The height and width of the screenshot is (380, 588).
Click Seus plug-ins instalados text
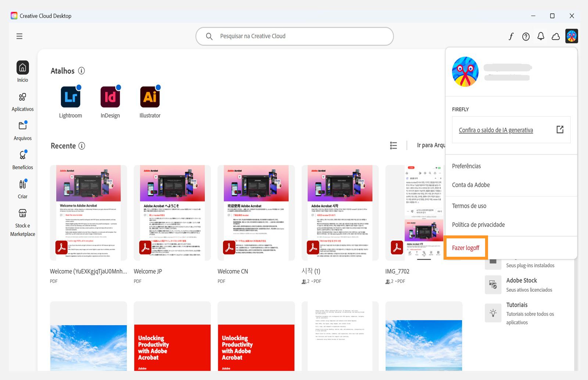pos(530,266)
